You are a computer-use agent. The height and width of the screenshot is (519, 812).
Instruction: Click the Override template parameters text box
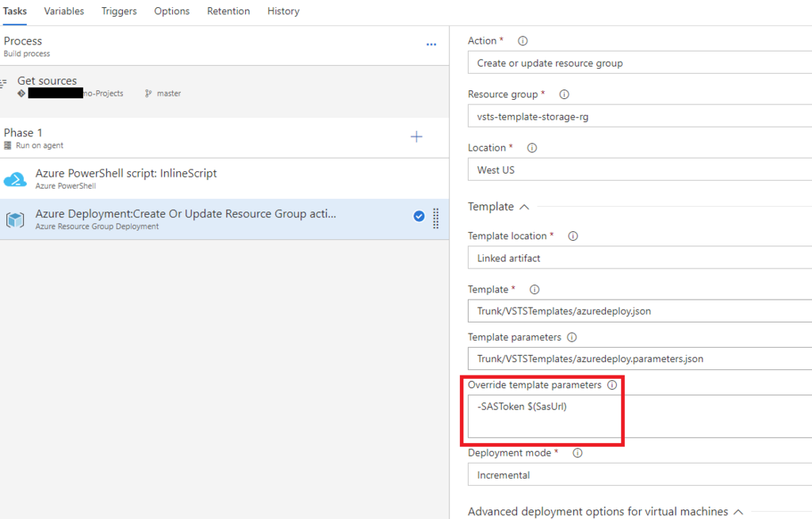(x=640, y=417)
